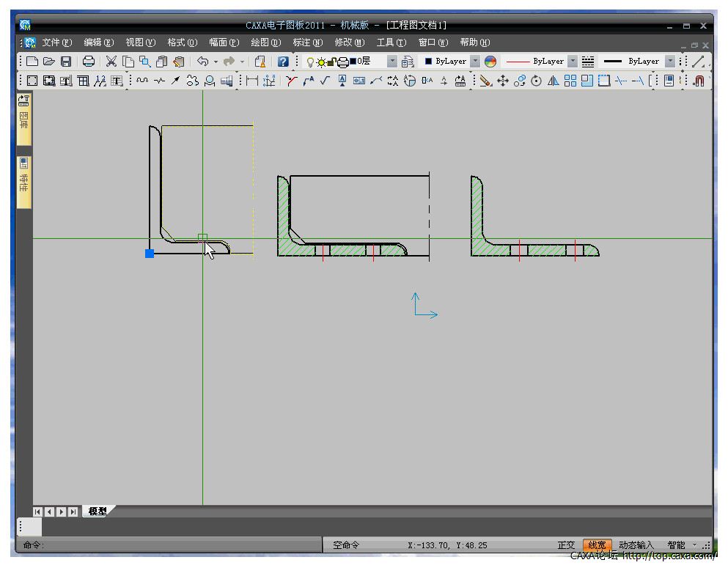Screen dimensions: 728x568
Task: Copy selection using copy icon
Action: (128, 62)
